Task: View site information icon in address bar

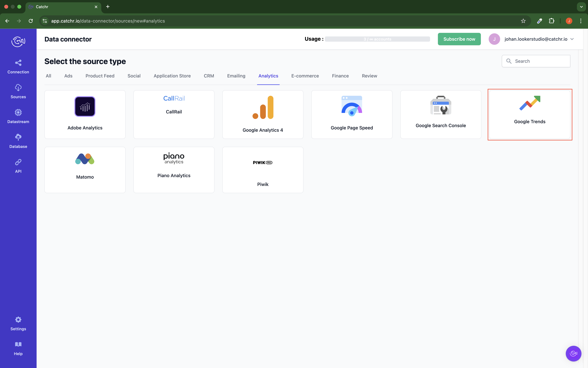Action: click(45, 21)
